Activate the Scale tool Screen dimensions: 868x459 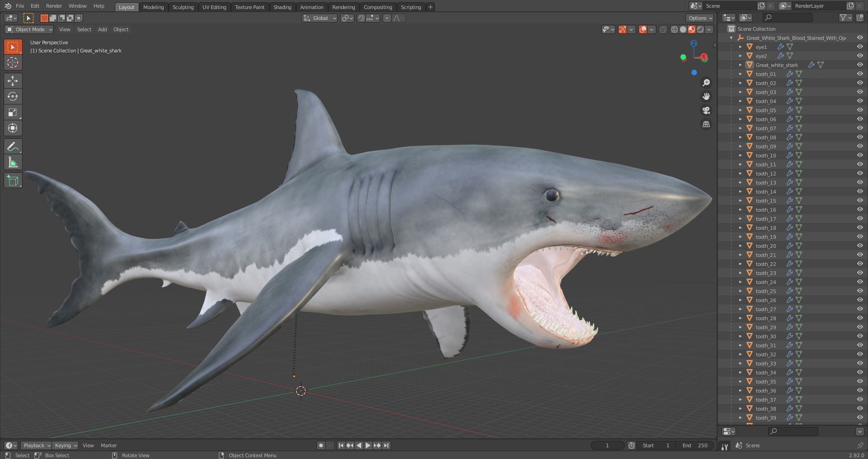click(x=13, y=112)
